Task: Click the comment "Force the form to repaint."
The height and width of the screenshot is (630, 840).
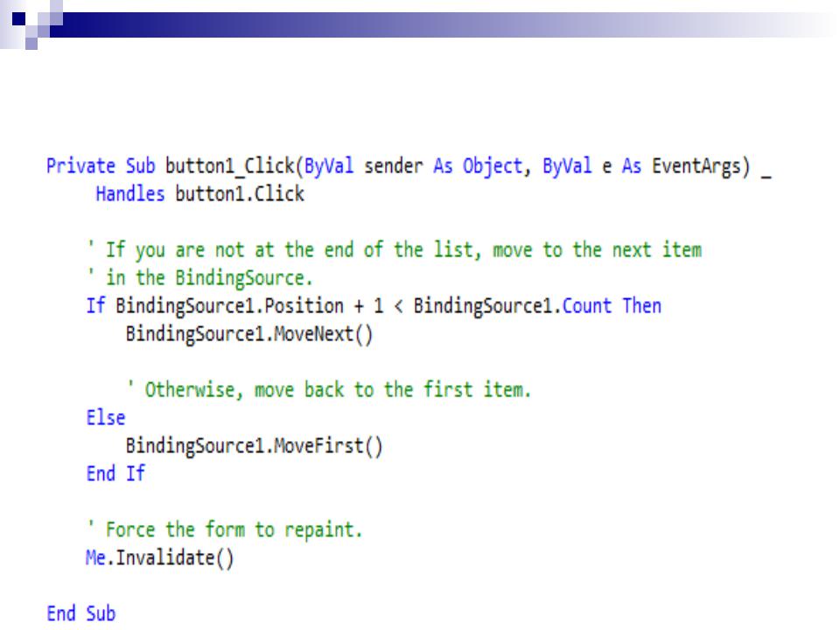Action: (x=234, y=530)
